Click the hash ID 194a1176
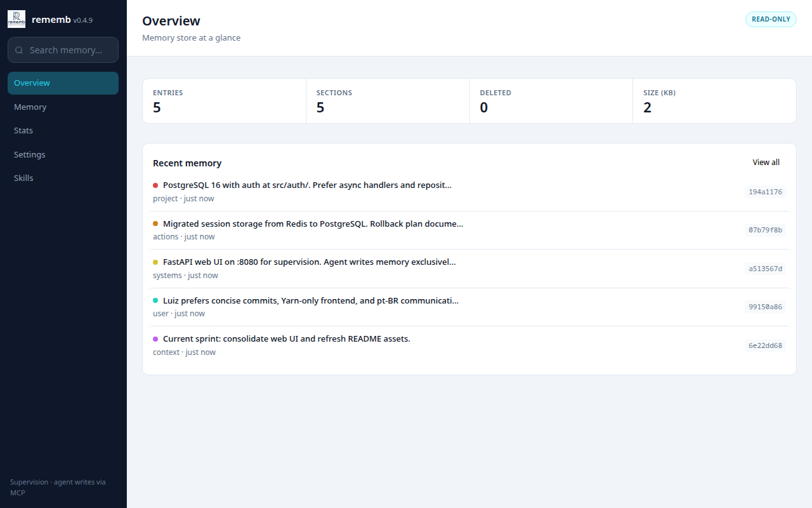Image resolution: width=812 pixels, height=508 pixels. click(765, 192)
